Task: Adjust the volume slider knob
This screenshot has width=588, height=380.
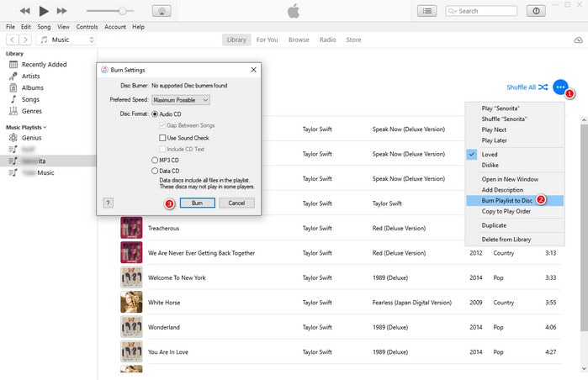Action: pos(122,11)
